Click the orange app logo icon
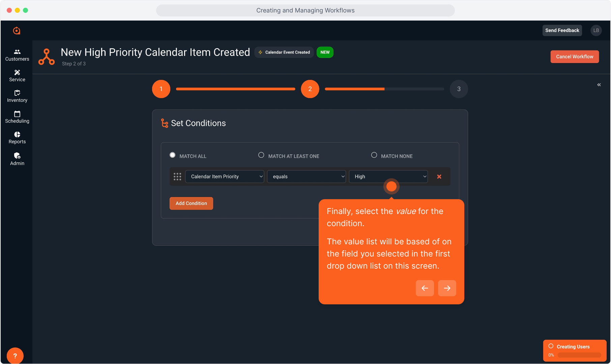 (17, 31)
